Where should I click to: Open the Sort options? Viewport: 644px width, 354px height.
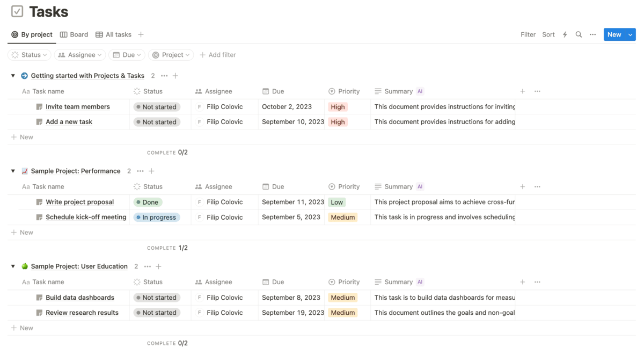click(548, 34)
